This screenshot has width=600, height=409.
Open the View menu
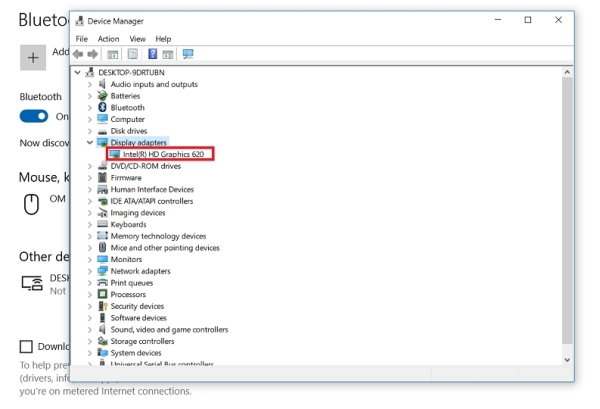[x=137, y=39]
